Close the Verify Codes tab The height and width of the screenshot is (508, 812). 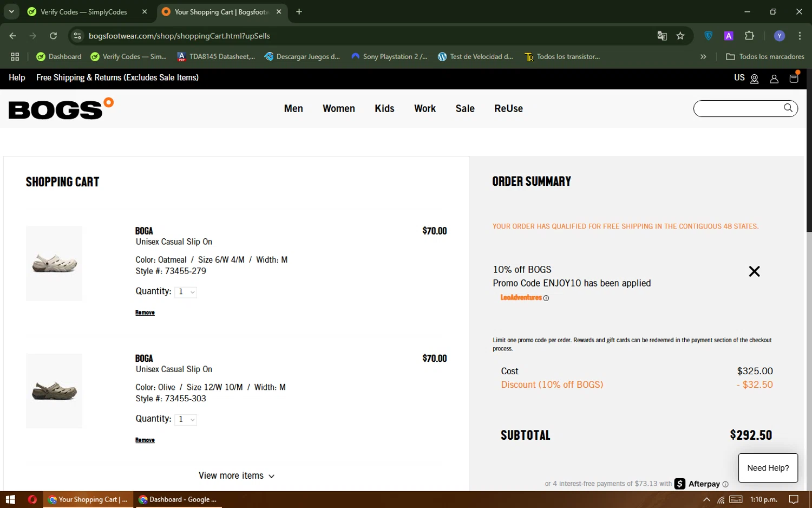[145, 11]
